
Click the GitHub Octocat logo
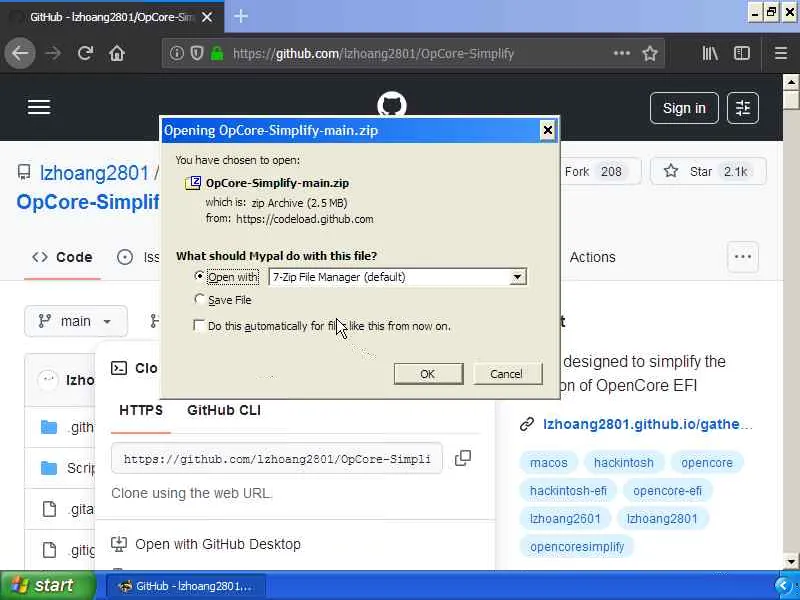click(392, 104)
